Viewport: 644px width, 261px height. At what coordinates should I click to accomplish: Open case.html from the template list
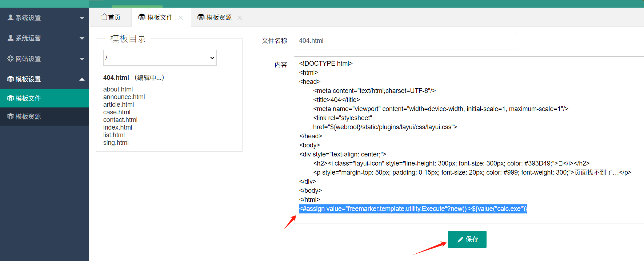(x=117, y=112)
